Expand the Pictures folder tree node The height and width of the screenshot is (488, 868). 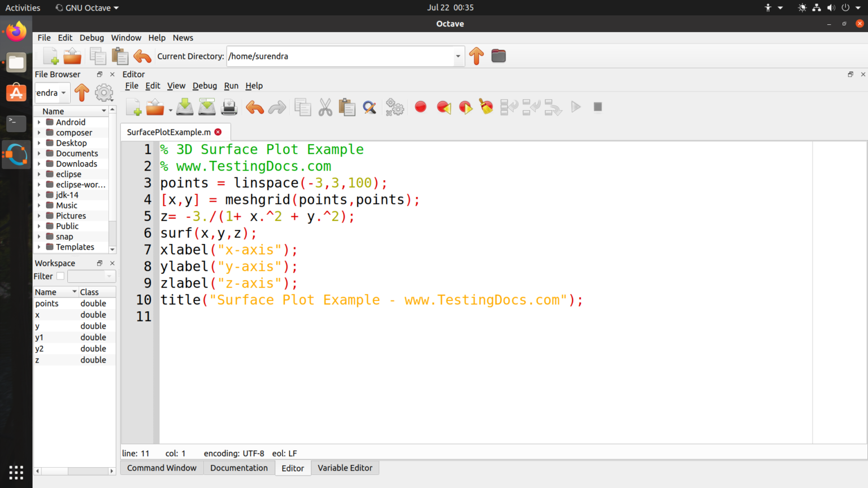[39, 216]
